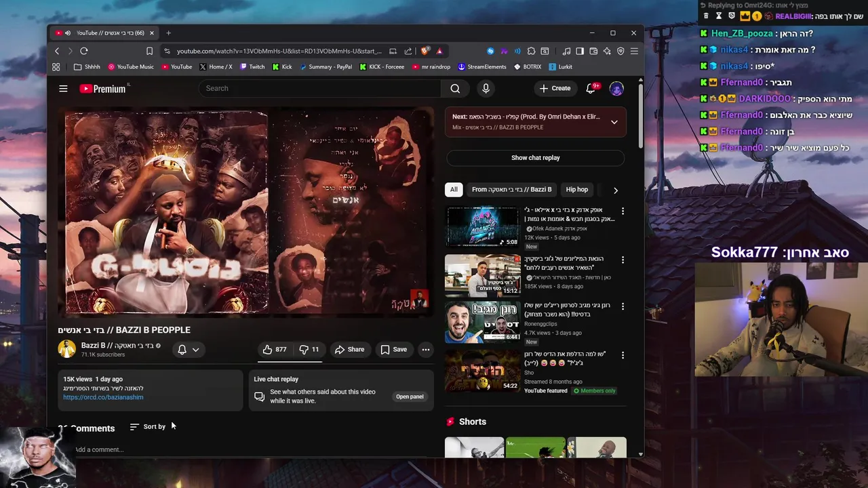Open YouTube Music bookmark

130,67
